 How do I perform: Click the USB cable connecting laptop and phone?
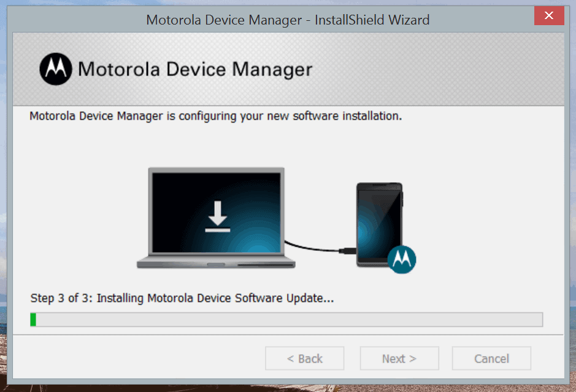tap(319, 248)
